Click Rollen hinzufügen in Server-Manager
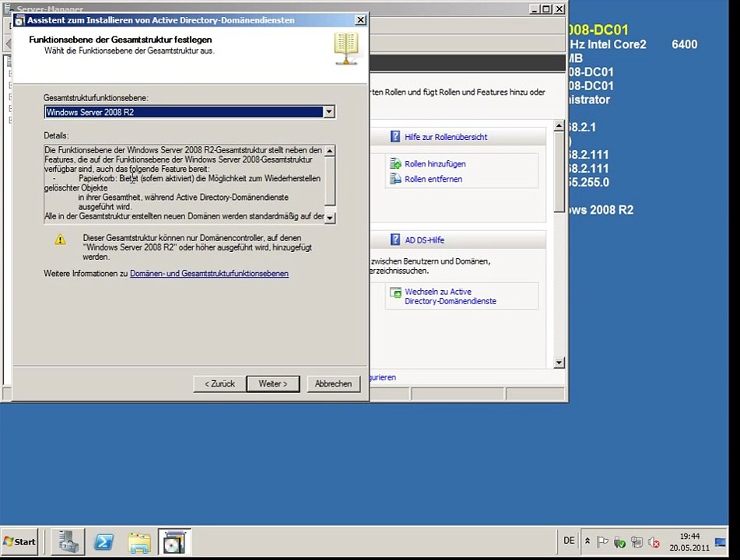This screenshot has width=740, height=560. click(435, 163)
